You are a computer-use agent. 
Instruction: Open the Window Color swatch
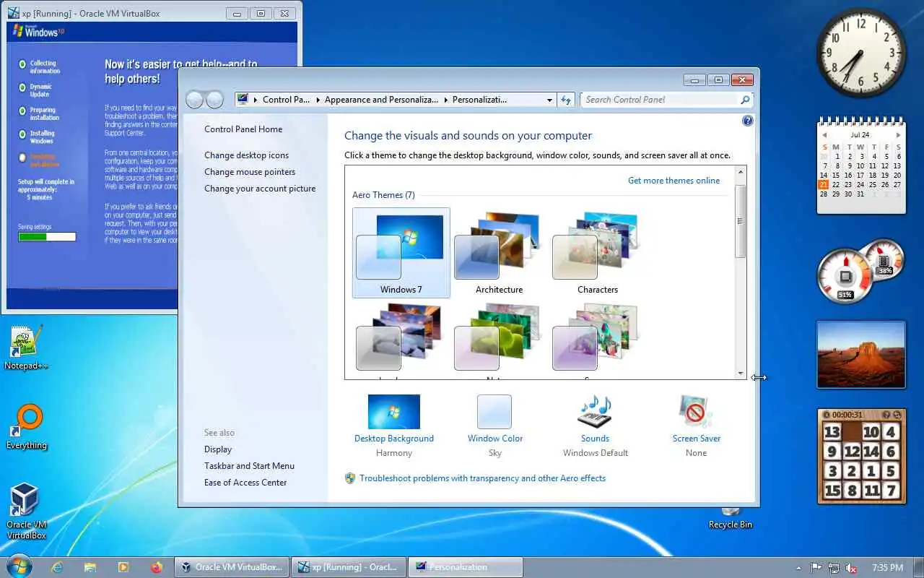coord(494,412)
